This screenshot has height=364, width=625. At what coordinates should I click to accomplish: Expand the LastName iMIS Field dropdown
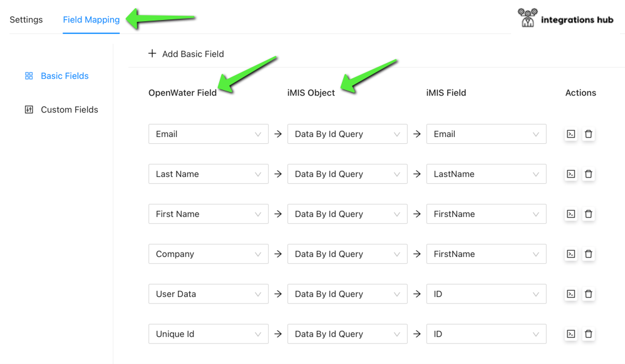[486, 174]
